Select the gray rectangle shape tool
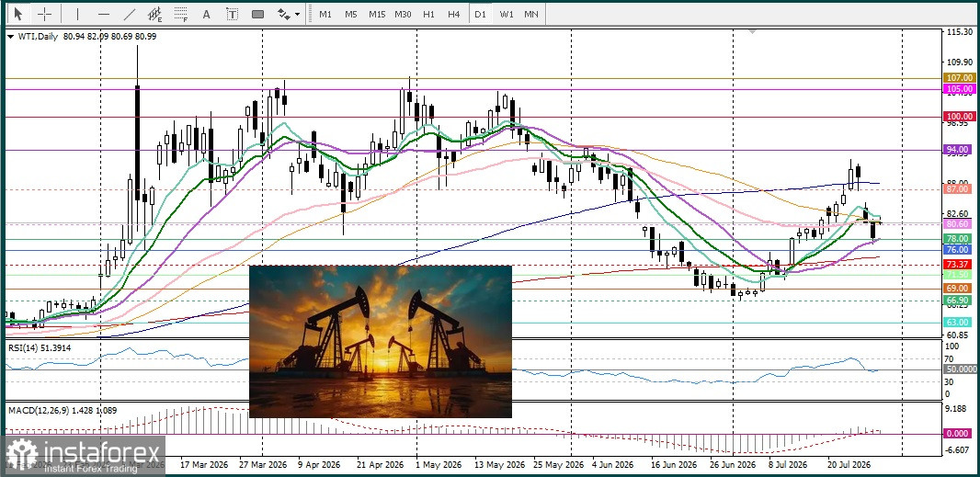 pyautogui.click(x=257, y=14)
